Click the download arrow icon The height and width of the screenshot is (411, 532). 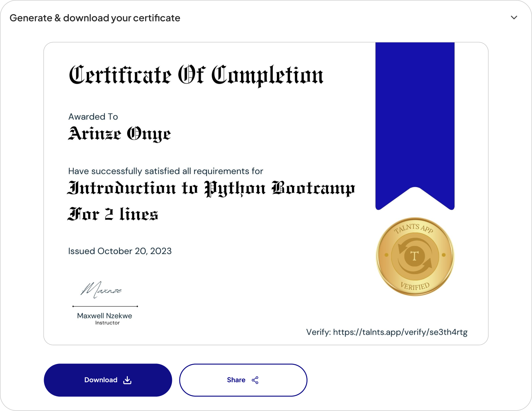pos(127,380)
